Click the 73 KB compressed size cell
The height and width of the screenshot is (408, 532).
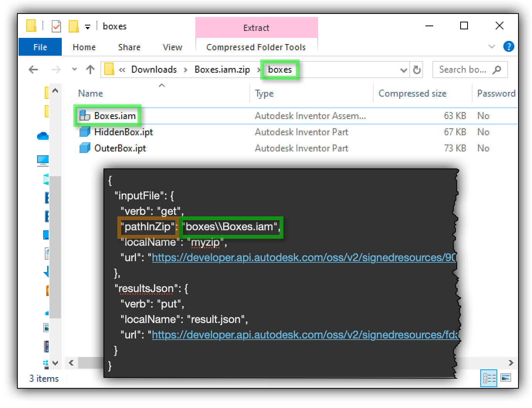point(455,148)
